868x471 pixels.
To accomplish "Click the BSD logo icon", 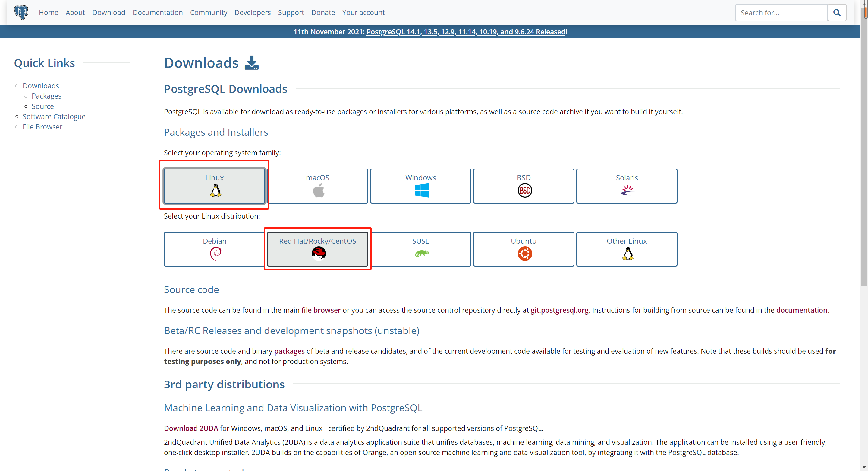I will click(x=525, y=190).
